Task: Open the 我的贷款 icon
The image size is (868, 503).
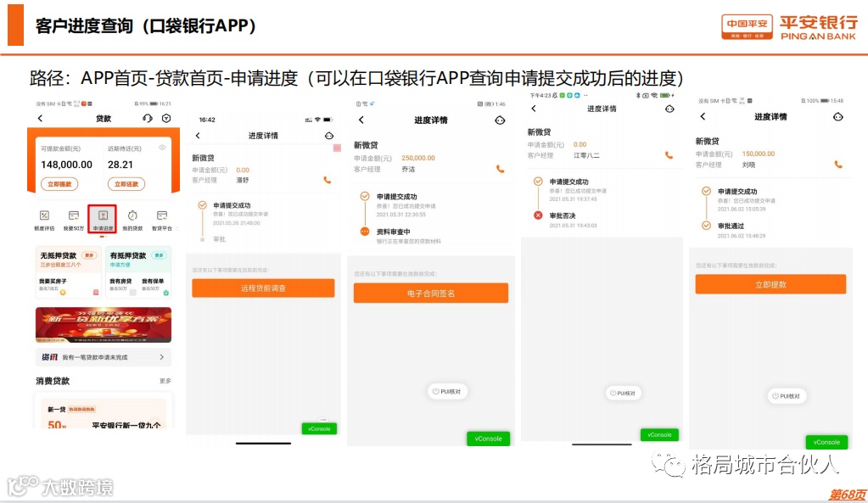Action: [132, 221]
